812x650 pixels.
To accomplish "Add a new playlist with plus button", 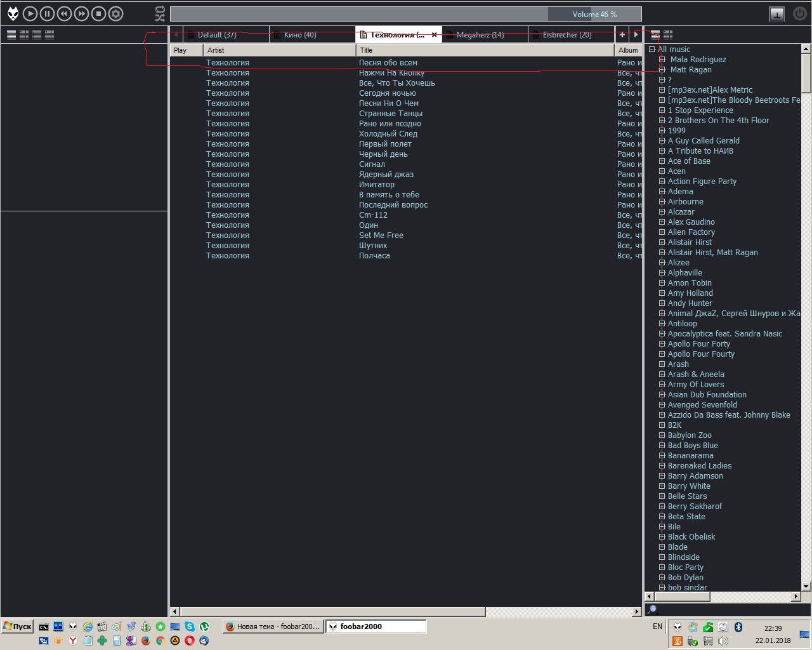I will pyautogui.click(x=622, y=35).
